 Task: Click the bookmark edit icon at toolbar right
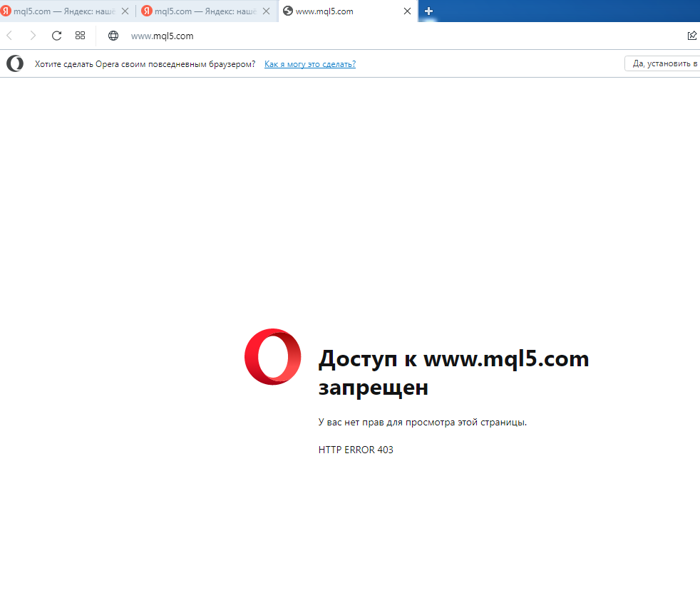pos(692,36)
